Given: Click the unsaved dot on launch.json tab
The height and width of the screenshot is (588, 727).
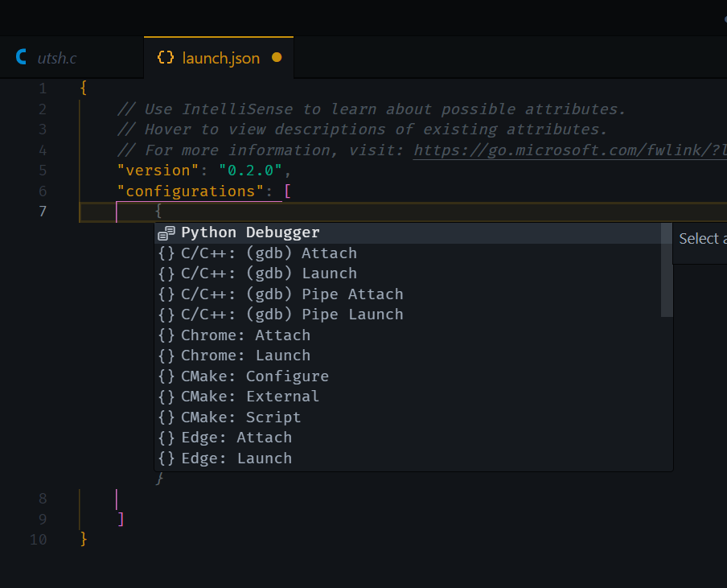Looking at the screenshot, I should point(277,58).
